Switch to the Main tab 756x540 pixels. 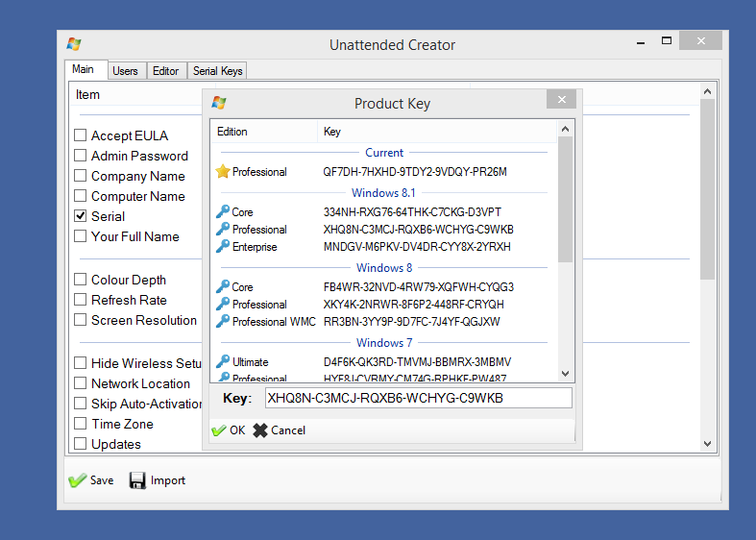(x=85, y=69)
